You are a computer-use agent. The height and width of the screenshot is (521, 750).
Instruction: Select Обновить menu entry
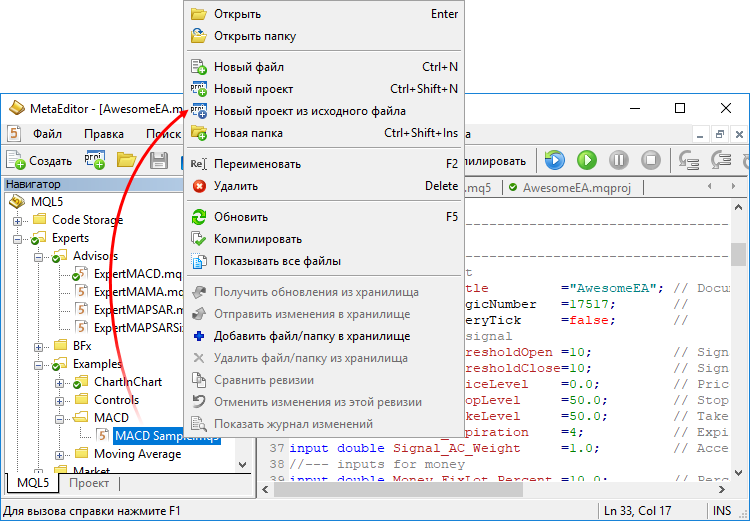(324, 217)
